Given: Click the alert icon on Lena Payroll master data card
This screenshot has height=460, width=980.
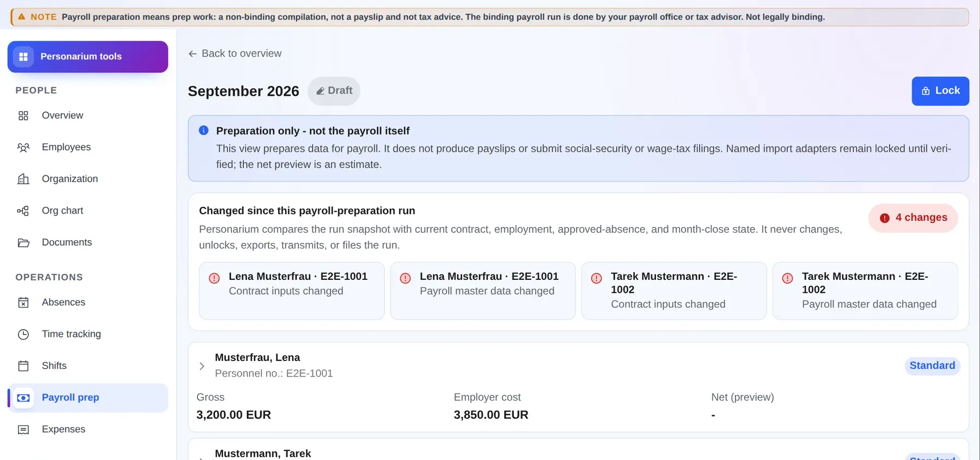Looking at the screenshot, I should 406,278.
